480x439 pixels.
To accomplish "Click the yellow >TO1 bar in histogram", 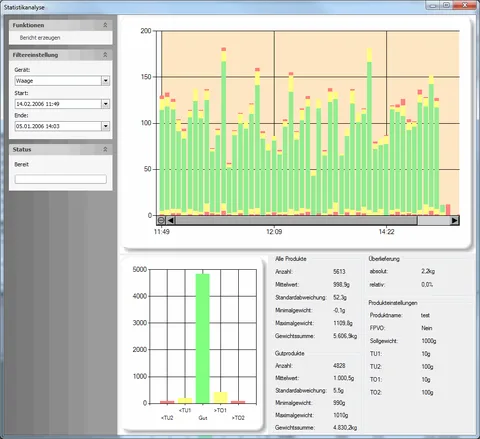I will pyautogui.click(x=220, y=398).
